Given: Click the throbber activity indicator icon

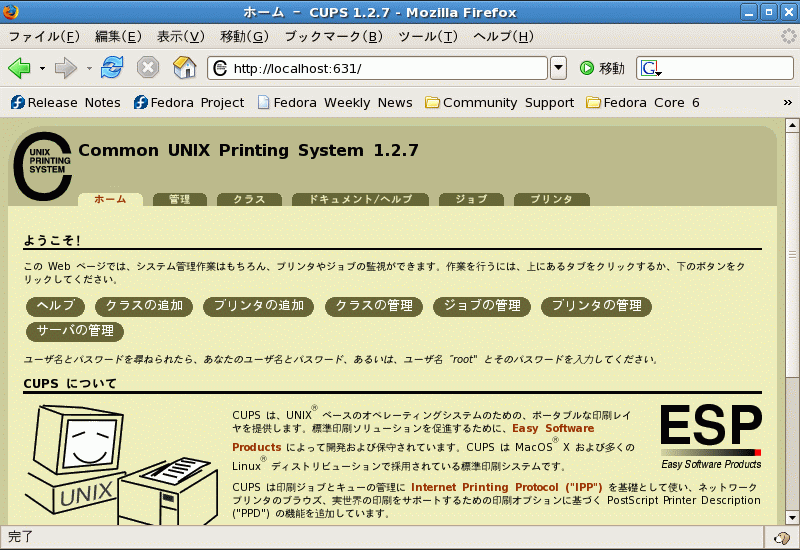Looking at the screenshot, I should click(x=789, y=36).
